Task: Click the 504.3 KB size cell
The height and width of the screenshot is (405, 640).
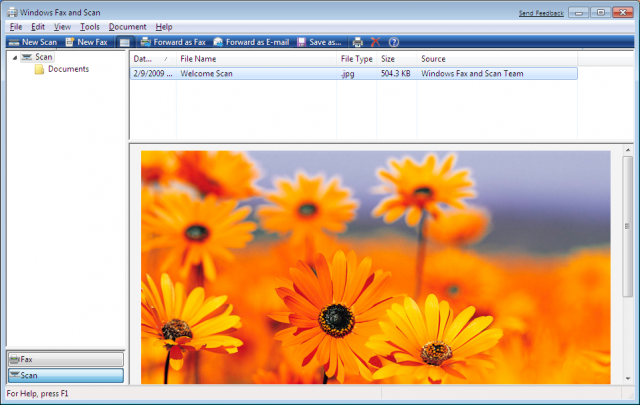Action: pyautogui.click(x=396, y=73)
